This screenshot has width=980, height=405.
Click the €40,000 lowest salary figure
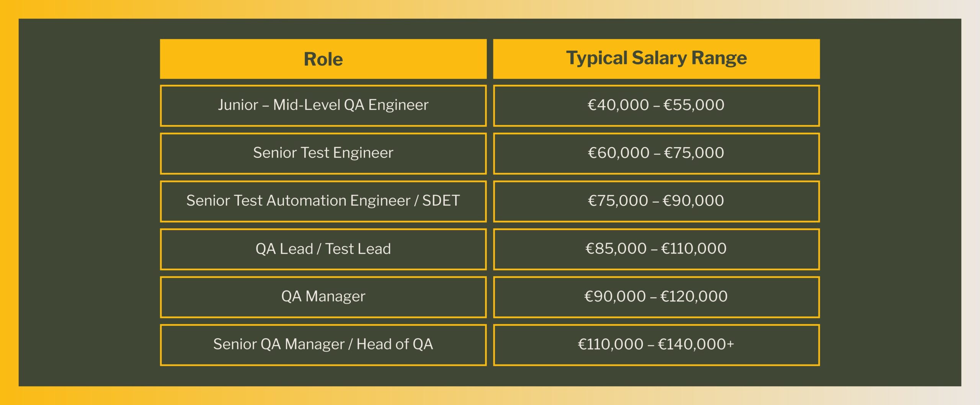pyautogui.click(x=618, y=105)
